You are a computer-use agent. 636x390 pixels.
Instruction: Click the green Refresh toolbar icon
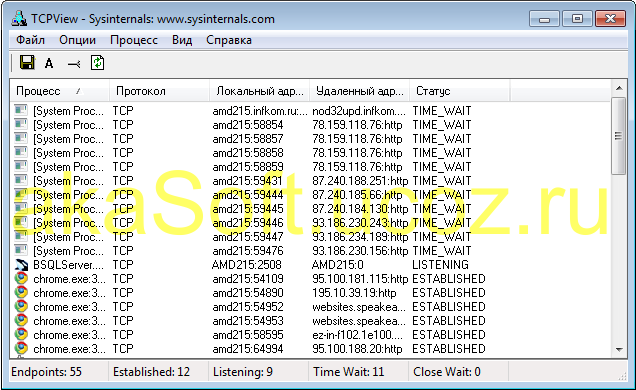(x=97, y=63)
